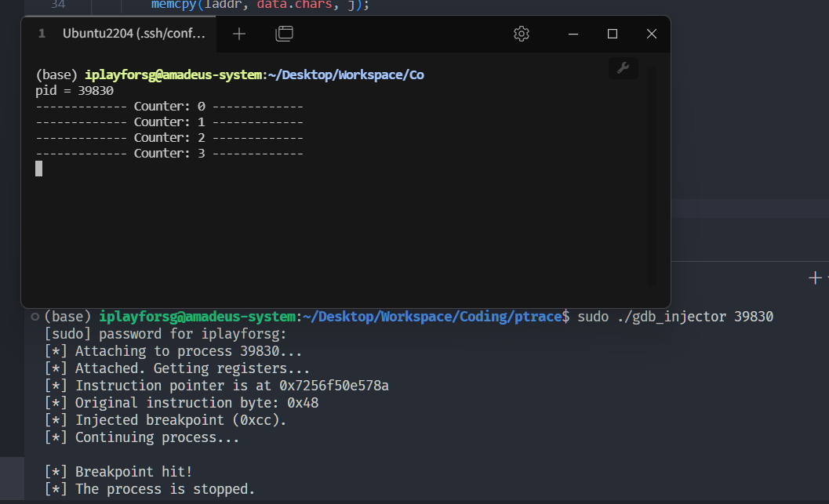The width and height of the screenshot is (829, 504).
Task: Click the 'Counter: 1' output line
Action: click(x=169, y=122)
